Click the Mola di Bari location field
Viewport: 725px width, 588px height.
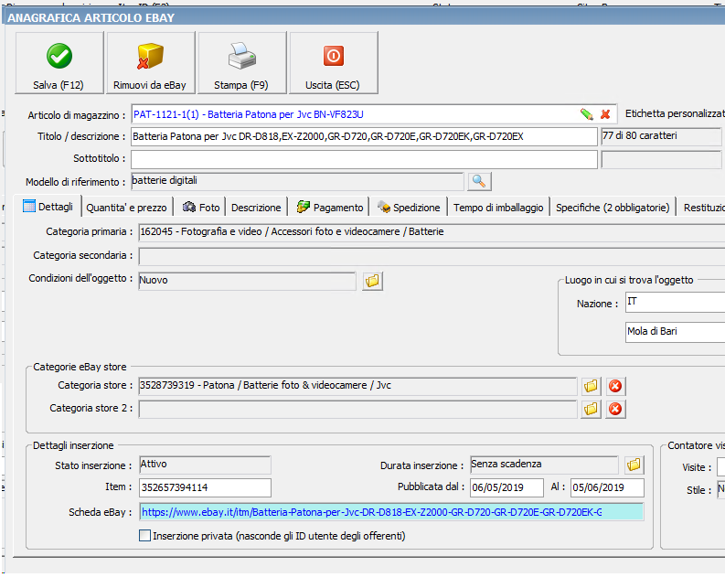675,332
